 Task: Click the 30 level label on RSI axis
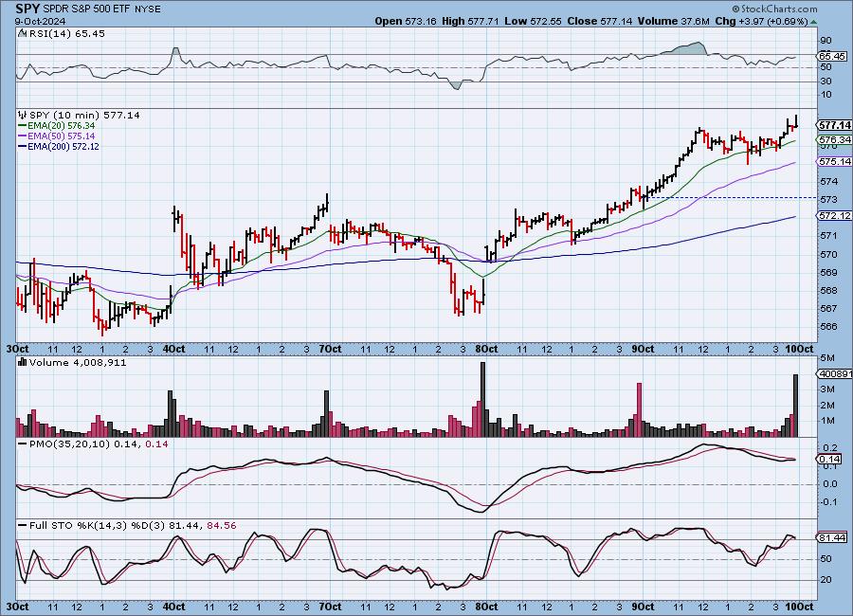tap(826, 82)
